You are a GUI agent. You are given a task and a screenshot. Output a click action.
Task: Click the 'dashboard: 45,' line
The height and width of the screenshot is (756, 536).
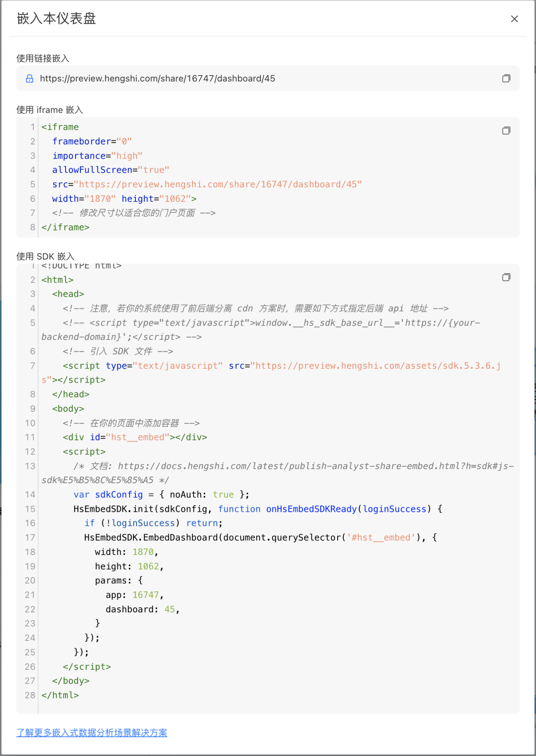click(x=143, y=610)
